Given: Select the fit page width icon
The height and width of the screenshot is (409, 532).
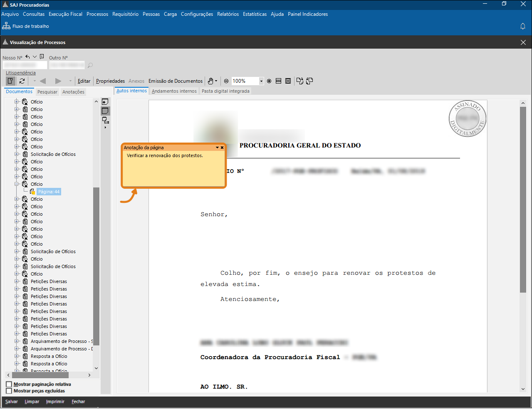Looking at the screenshot, I should 279,81.
